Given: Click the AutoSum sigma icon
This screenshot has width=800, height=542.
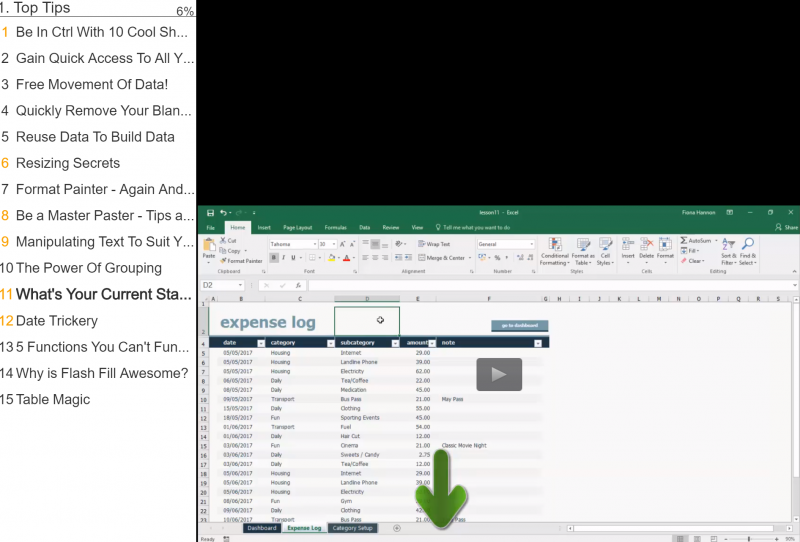Looking at the screenshot, I should point(684,240).
